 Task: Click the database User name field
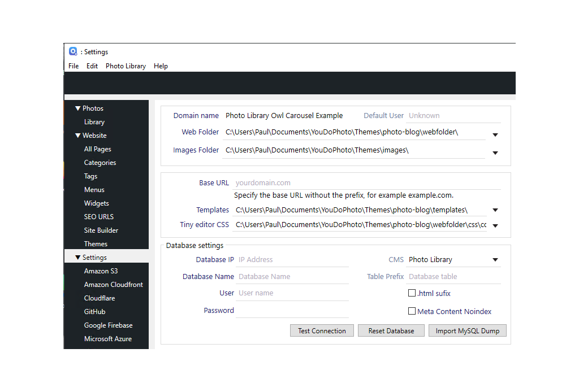coord(292,294)
